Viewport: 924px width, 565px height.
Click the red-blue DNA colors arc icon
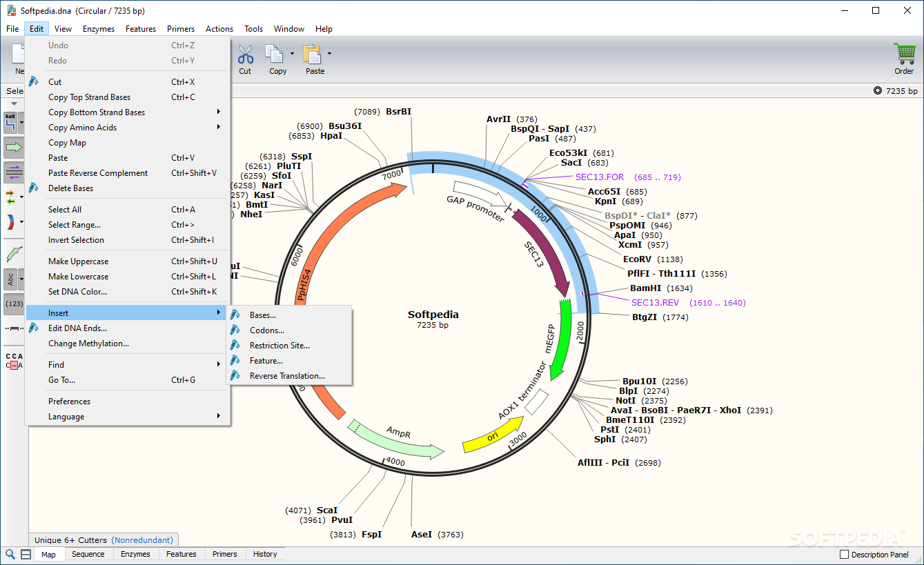10,222
